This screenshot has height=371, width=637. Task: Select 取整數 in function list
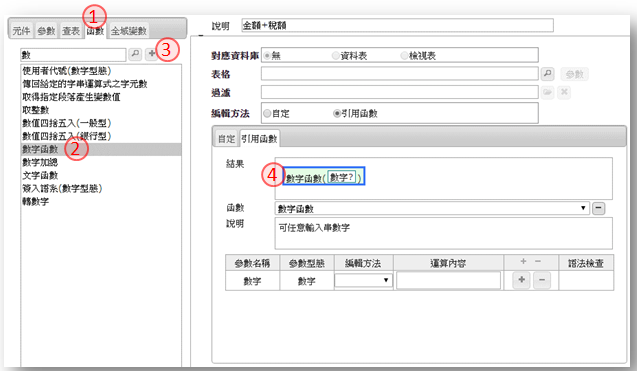[101, 110]
